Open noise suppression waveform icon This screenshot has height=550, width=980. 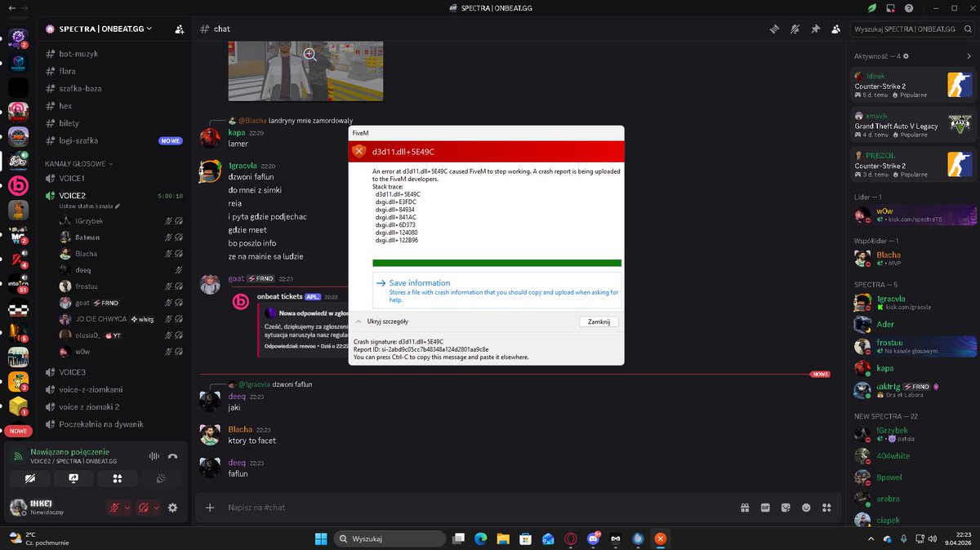[153, 456]
